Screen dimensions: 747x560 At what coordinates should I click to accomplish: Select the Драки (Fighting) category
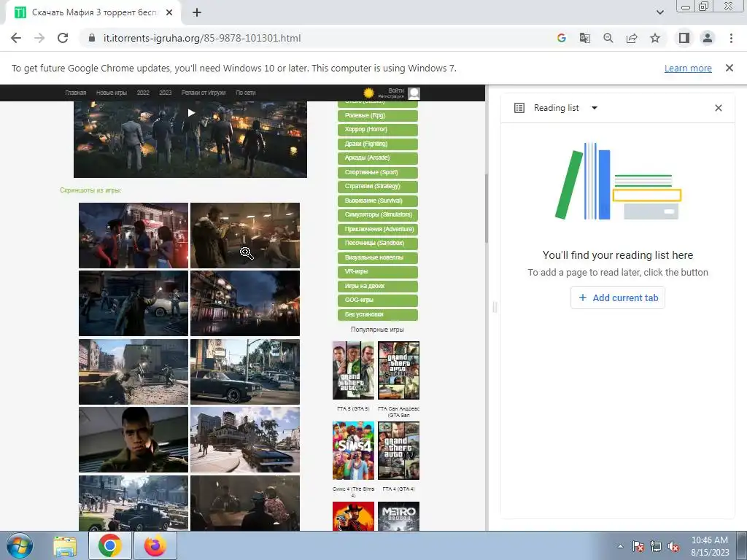[378, 144]
